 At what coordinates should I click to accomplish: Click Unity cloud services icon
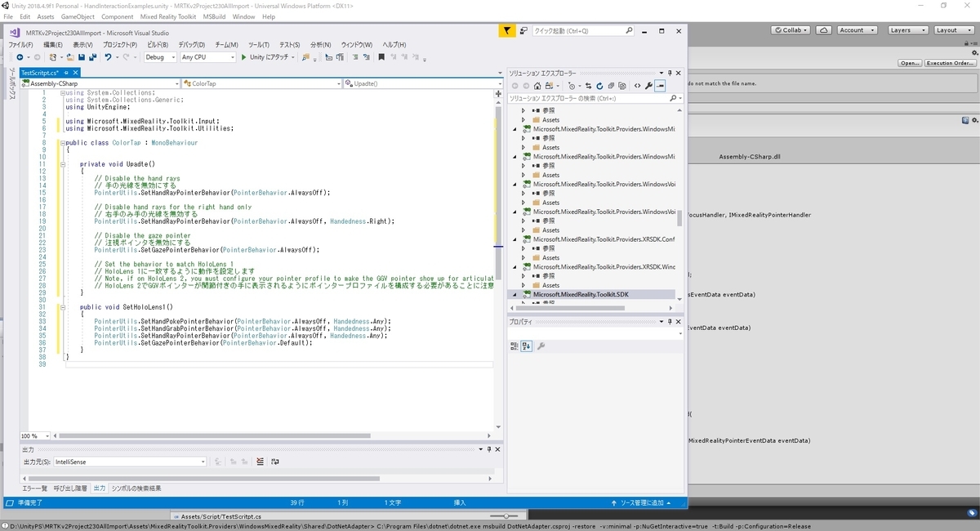(824, 30)
